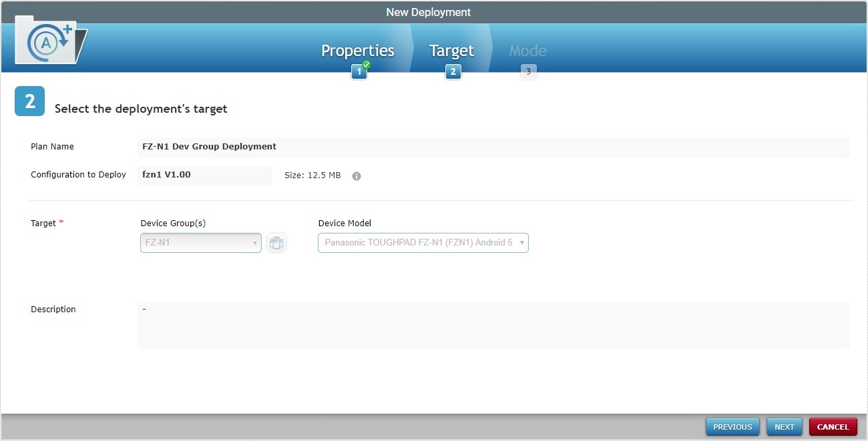Click the step 2 number badge
This screenshot has height=441, width=868.
point(453,71)
